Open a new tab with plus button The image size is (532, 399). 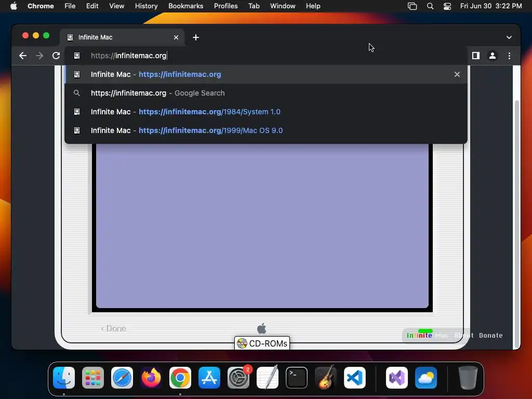click(196, 37)
